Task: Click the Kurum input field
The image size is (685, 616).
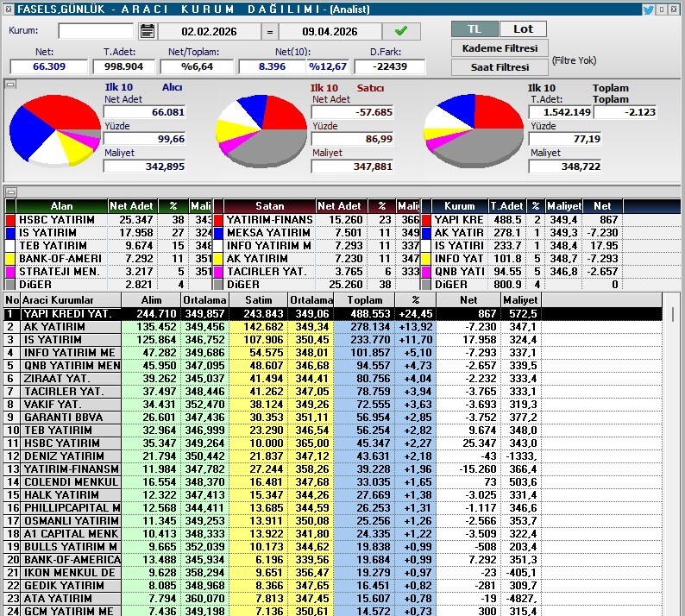Action: (96, 32)
